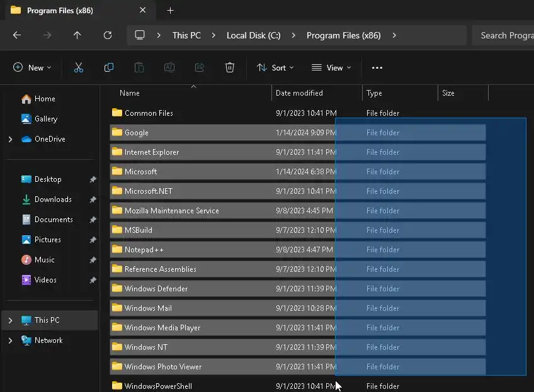Close the Program Files (x86) tab
534x392 pixels.
pyautogui.click(x=143, y=10)
